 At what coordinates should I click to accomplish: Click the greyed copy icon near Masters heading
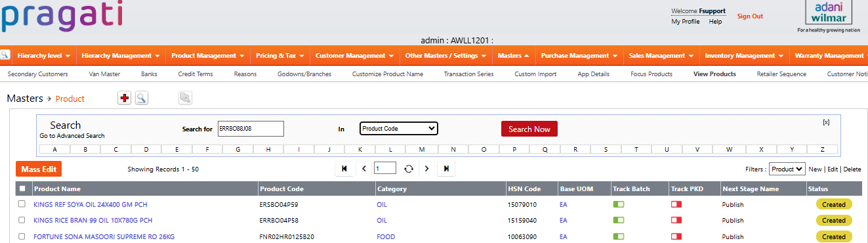point(185,99)
